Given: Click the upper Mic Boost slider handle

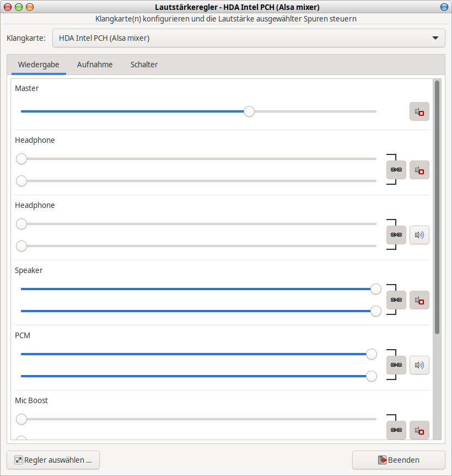Looking at the screenshot, I should coord(21,419).
